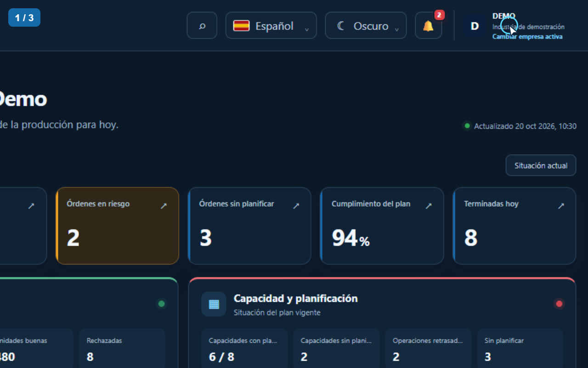Click Cambiar empresa activa link

[x=527, y=37]
